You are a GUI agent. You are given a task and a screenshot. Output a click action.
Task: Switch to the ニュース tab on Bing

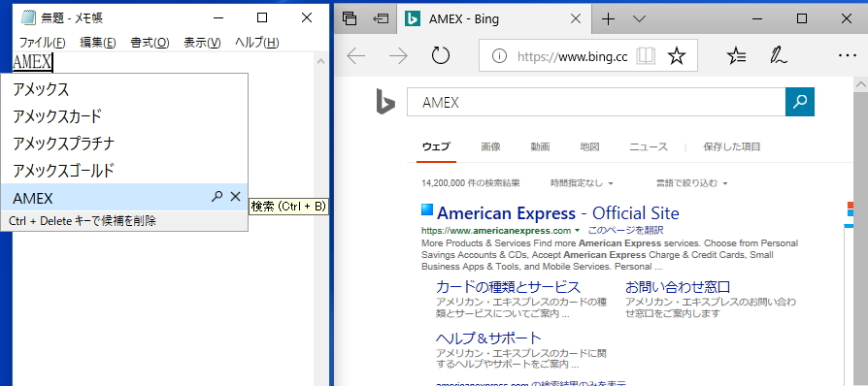[x=649, y=147]
